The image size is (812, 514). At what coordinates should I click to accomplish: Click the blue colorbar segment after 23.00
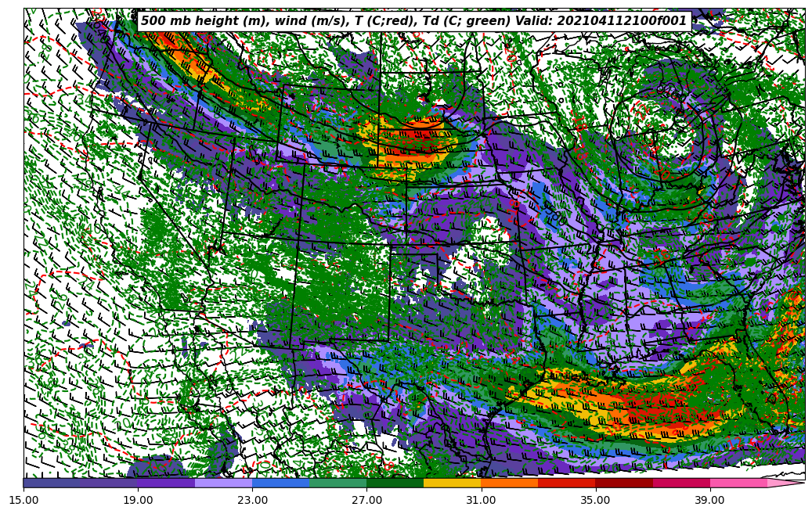(280, 483)
